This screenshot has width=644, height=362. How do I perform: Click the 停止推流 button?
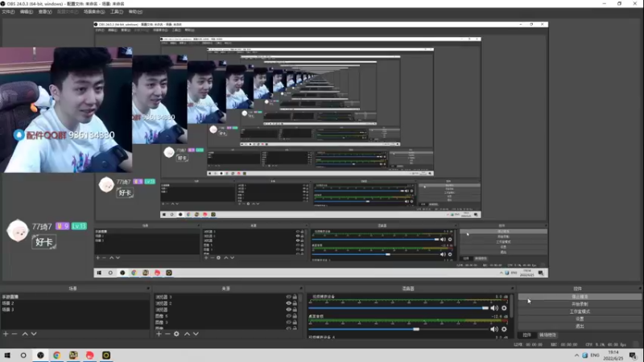(580, 297)
